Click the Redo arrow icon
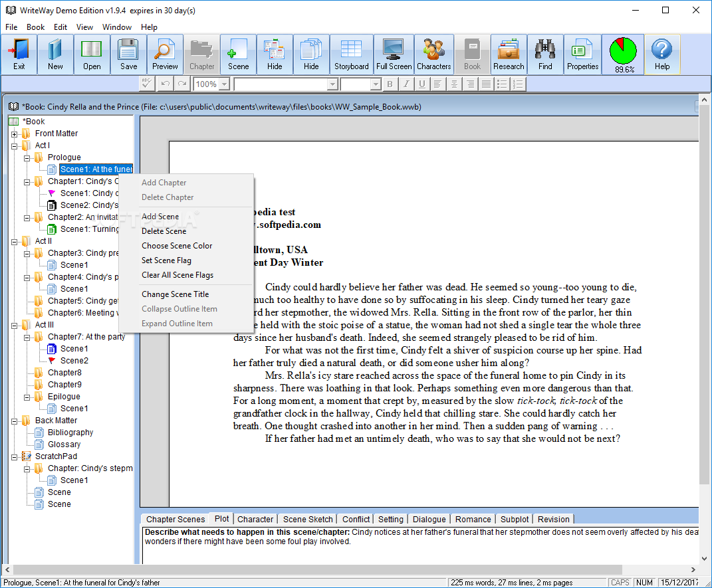Image resolution: width=712 pixels, height=588 pixels. 182,84
